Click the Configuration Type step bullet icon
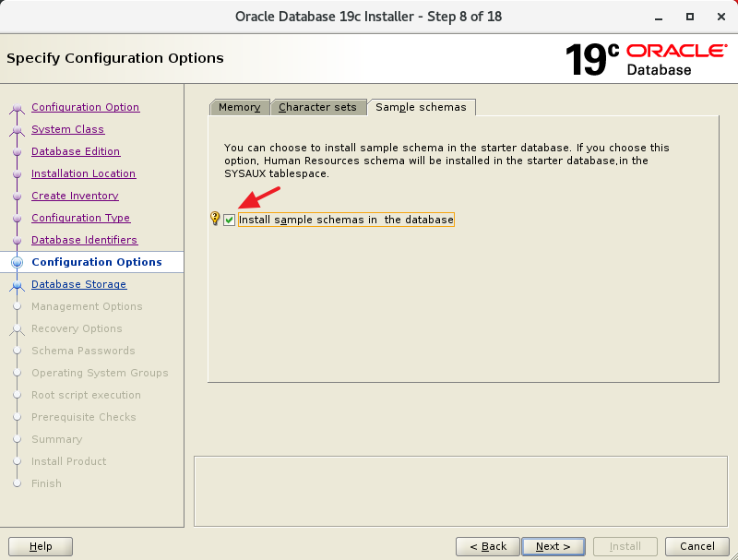738x560 pixels. click(x=17, y=219)
